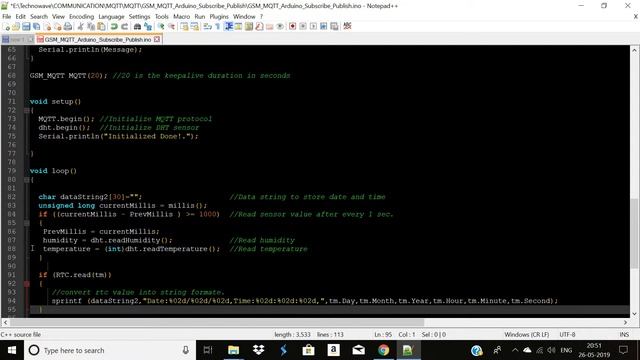Toggle the Document Map panel icon
This screenshot has height=360, width=640.
(x=249, y=27)
